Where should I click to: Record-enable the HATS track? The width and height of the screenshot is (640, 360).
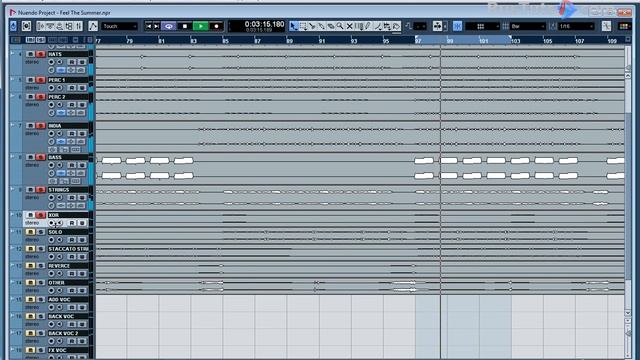[51, 62]
